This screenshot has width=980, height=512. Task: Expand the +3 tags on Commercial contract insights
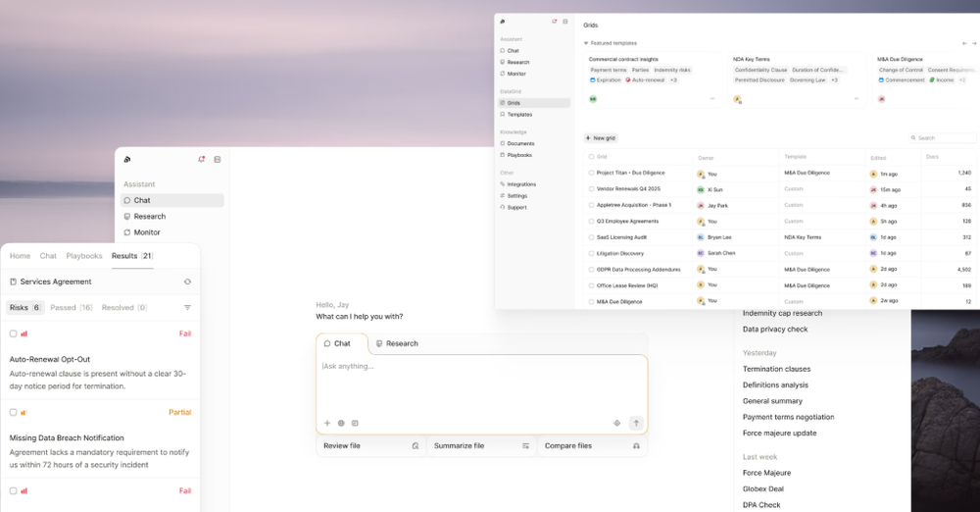(674, 80)
